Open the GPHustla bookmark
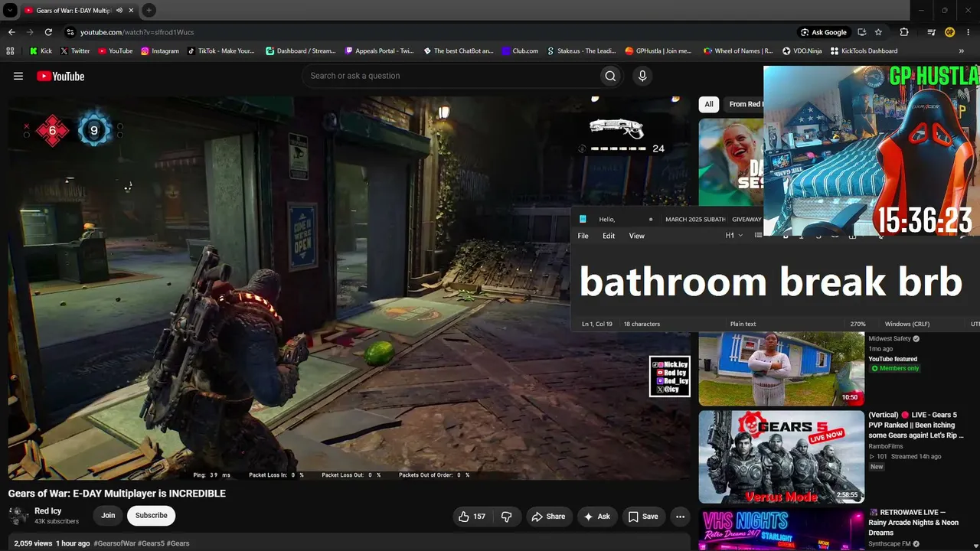Viewport: 980px width, 551px height. (658, 51)
